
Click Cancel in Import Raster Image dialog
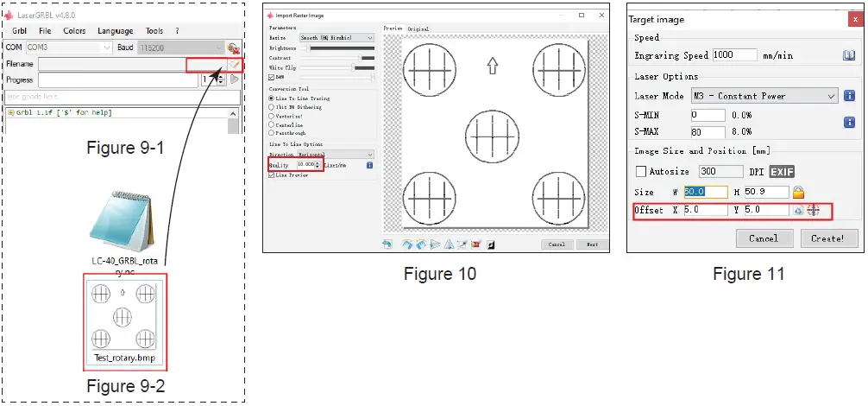[557, 244]
